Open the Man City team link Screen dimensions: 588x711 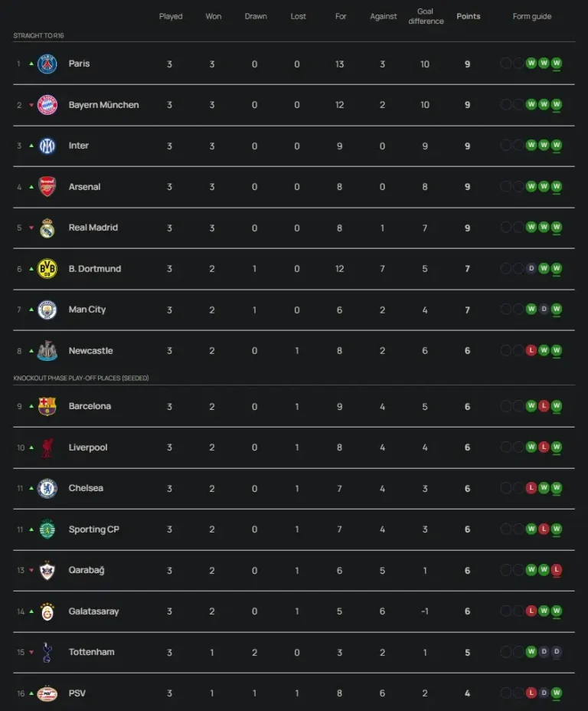87,310
